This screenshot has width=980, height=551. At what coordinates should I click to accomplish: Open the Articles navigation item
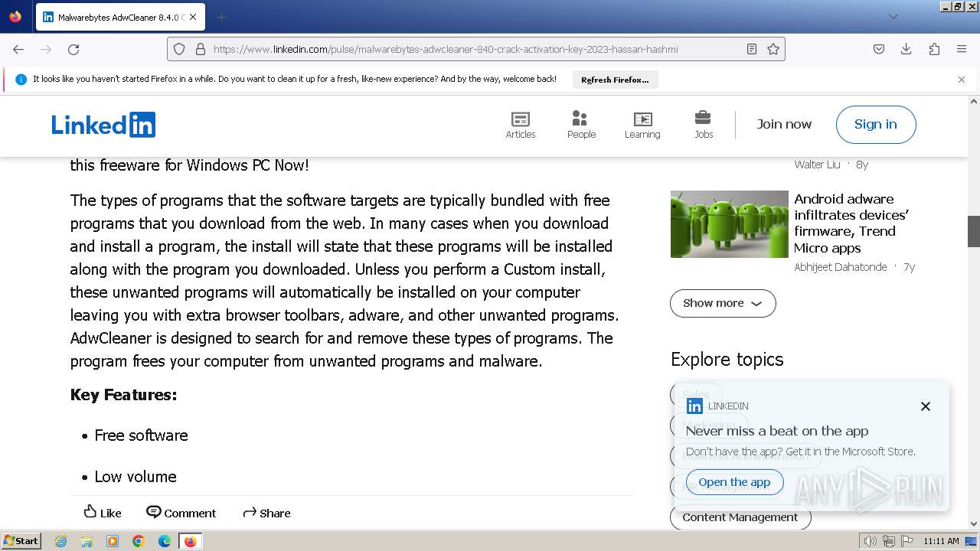click(x=521, y=125)
